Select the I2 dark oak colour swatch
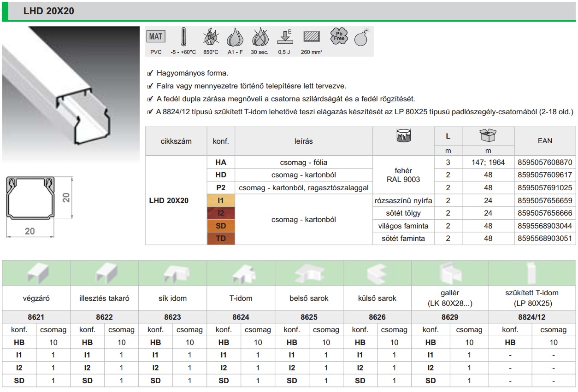The width and height of the screenshot is (578, 392). point(221,213)
